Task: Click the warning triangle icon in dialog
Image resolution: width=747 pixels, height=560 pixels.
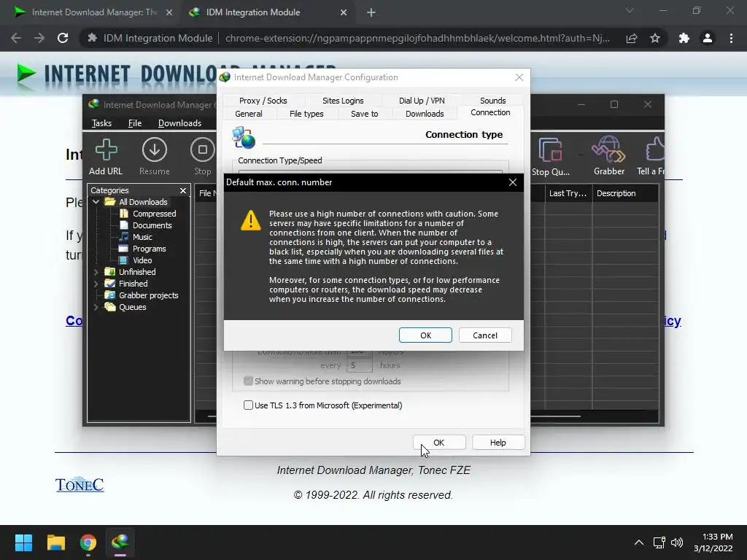Action: coord(251,220)
